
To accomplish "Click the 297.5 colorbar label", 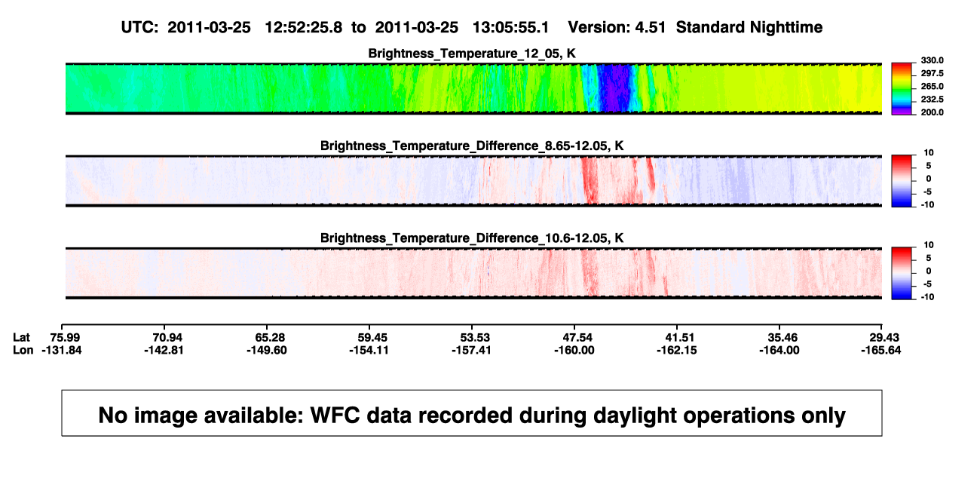I will point(931,74).
